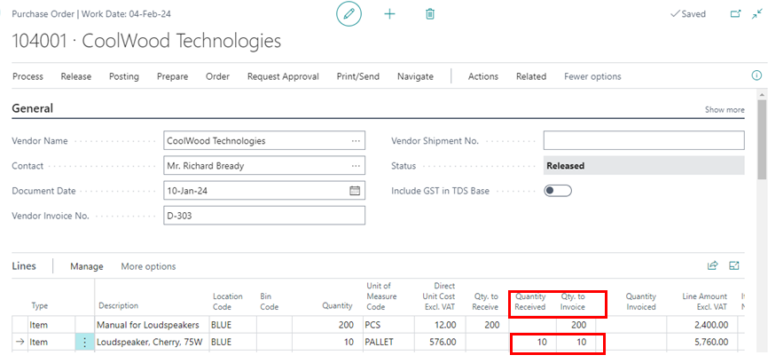Image resolution: width=768 pixels, height=363 pixels.
Task: Open Document Date calendar picker
Action: [x=355, y=191]
